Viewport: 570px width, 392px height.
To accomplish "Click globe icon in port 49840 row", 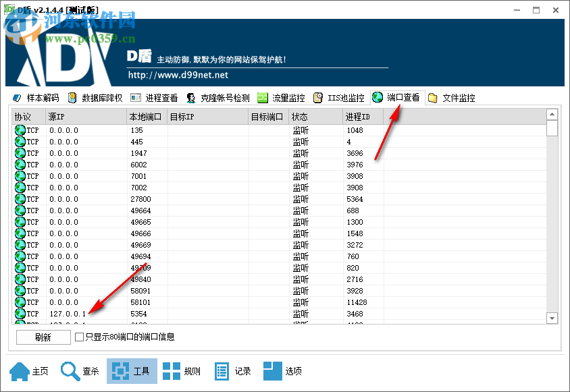I will pyautogui.click(x=20, y=279).
